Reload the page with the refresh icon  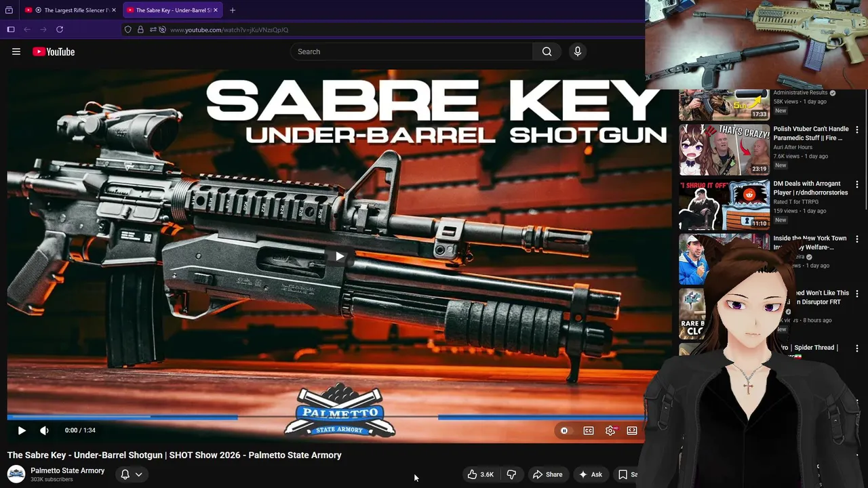point(60,30)
